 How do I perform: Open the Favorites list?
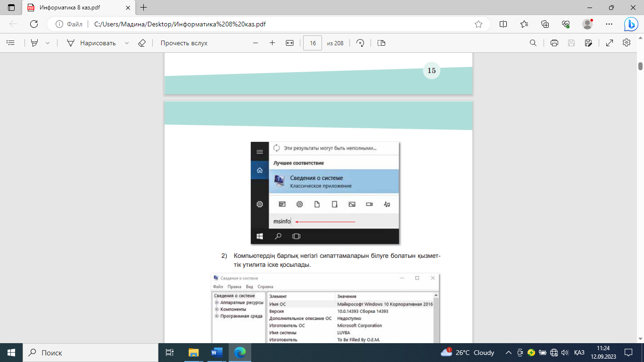pos(524,24)
